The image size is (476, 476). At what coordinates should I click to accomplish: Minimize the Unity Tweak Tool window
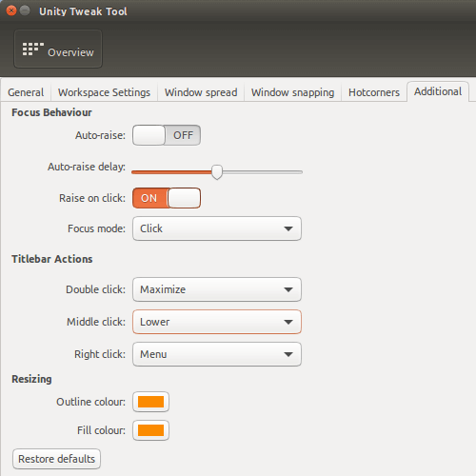tap(25, 11)
